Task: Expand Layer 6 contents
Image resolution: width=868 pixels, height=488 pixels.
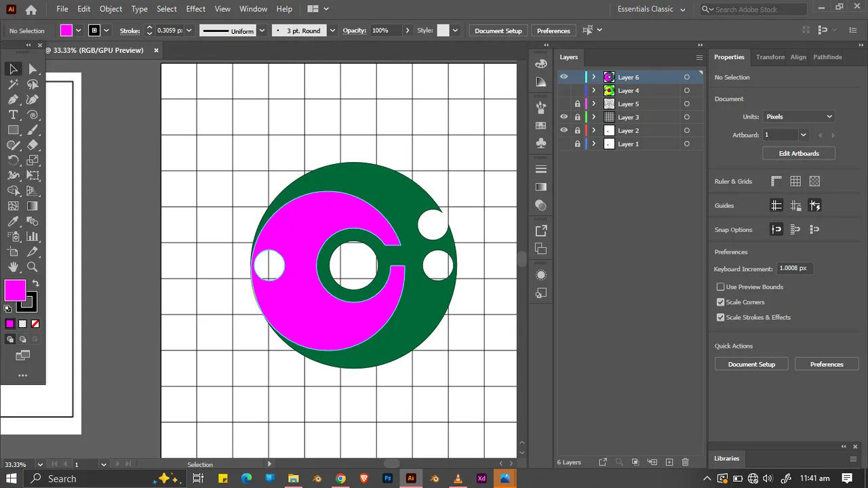Action: pyautogui.click(x=594, y=77)
